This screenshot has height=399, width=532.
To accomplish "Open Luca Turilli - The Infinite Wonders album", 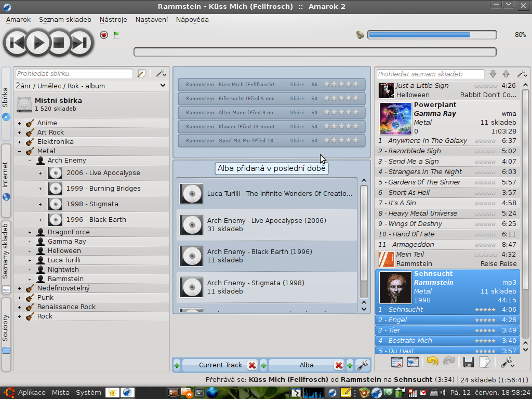I will tap(267, 194).
